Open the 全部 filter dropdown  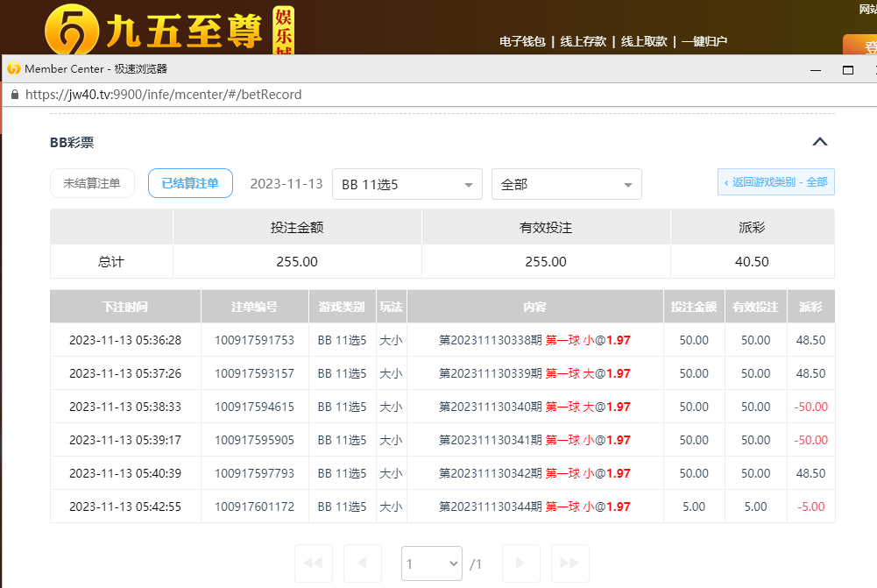[x=567, y=184]
